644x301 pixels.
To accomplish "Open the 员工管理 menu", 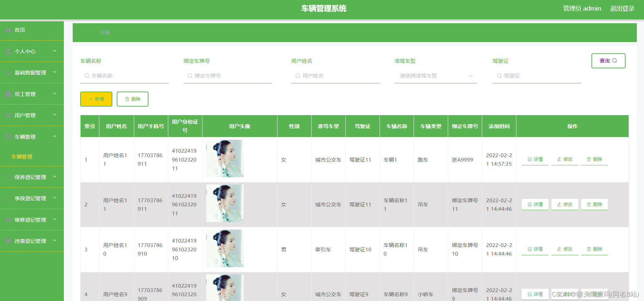I will 32,94.
